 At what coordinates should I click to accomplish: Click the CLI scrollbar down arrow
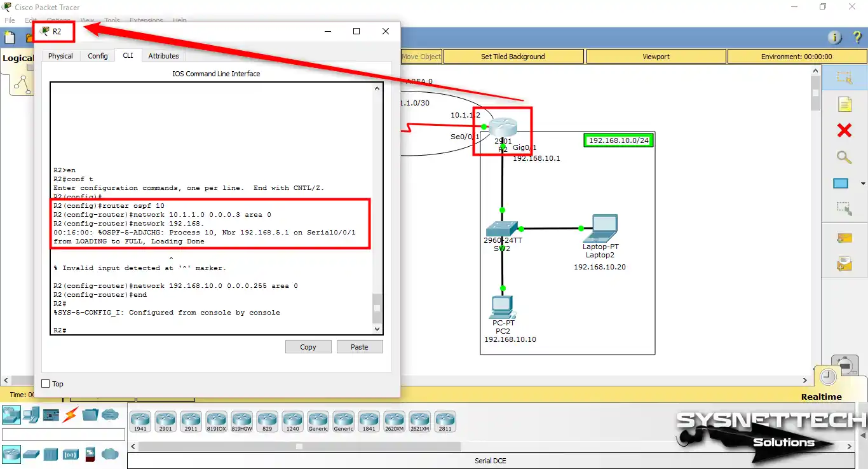pyautogui.click(x=377, y=329)
